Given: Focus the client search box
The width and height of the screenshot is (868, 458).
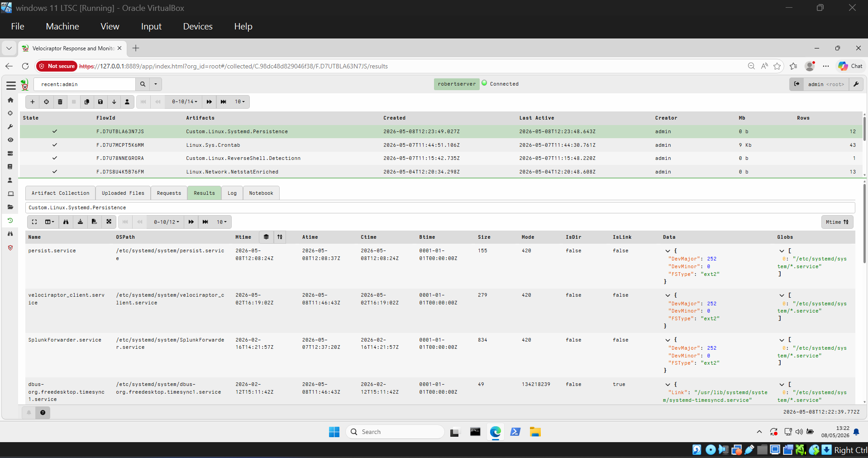Looking at the screenshot, I should (86, 84).
